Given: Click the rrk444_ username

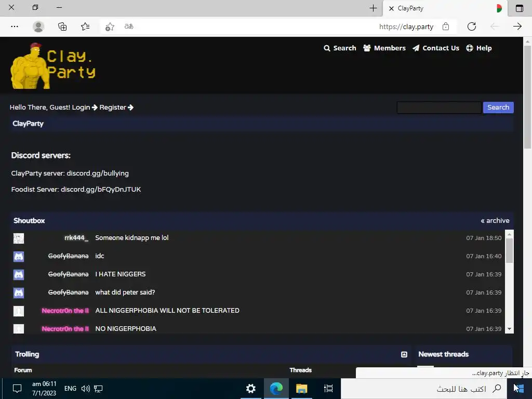Looking at the screenshot, I should pyautogui.click(x=76, y=238).
